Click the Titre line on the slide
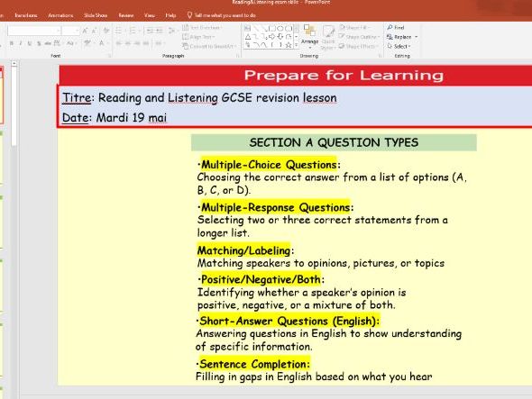This screenshot has width=532, height=399. 199,98
